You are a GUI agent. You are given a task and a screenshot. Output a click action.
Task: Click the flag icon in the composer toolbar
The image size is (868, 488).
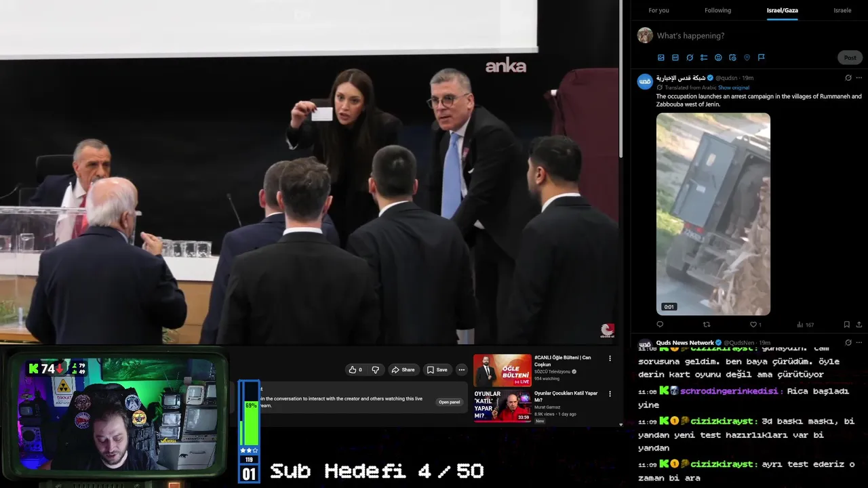761,58
